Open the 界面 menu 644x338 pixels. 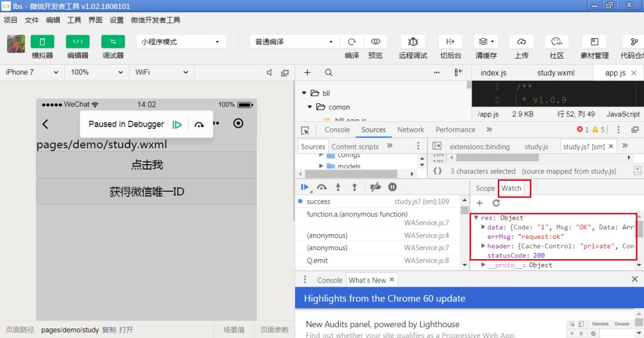[x=95, y=20]
